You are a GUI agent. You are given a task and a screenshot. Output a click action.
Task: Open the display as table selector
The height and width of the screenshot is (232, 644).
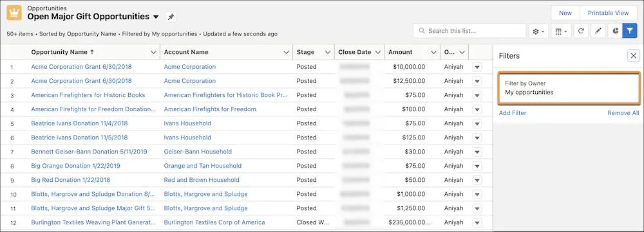[561, 31]
